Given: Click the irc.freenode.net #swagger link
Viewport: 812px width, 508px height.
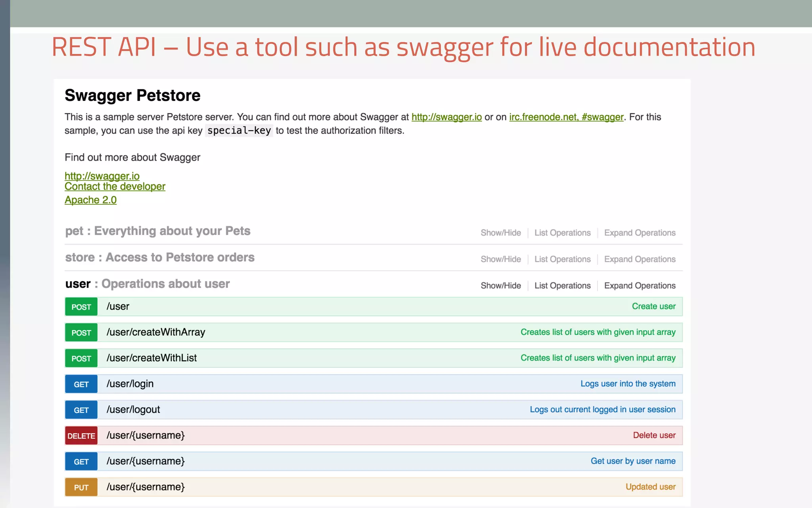Looking at the screenshot, I should click(566, 117).
